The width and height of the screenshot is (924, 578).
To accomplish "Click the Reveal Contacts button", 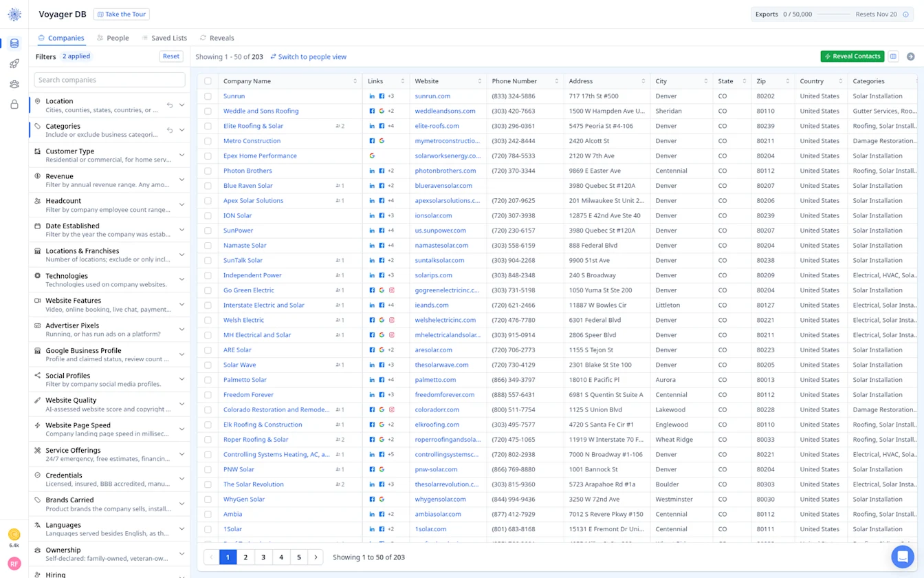I will click(852, 56).
